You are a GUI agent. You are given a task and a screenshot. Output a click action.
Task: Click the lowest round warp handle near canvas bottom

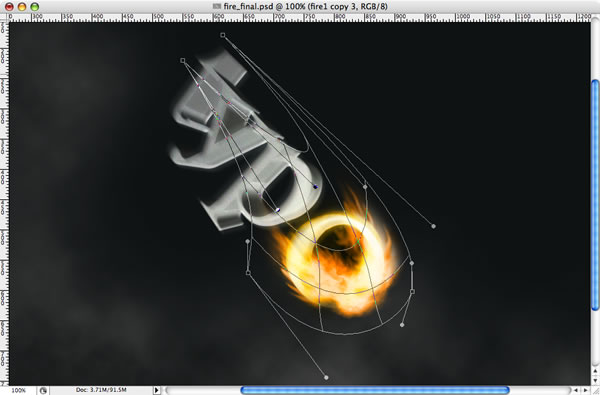pos(326,377)
